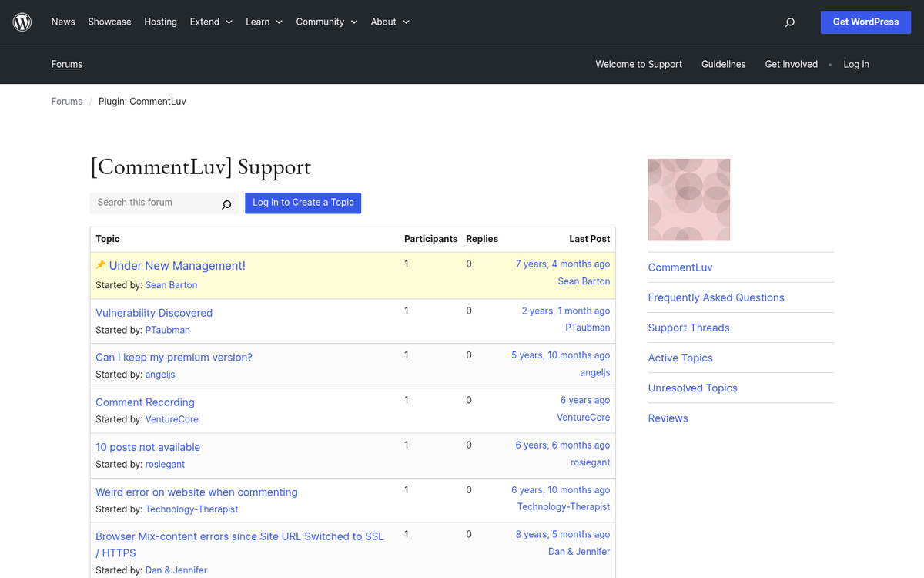Click the WordPress logo icon
The width and height of the screenshot is (924, 578).
point(22,22)
